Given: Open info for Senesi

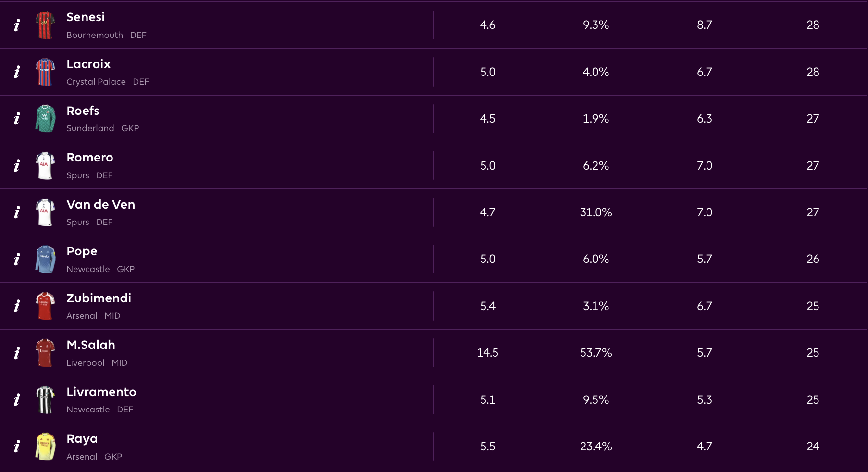Looking at the screenshot, I should [17, 25].
